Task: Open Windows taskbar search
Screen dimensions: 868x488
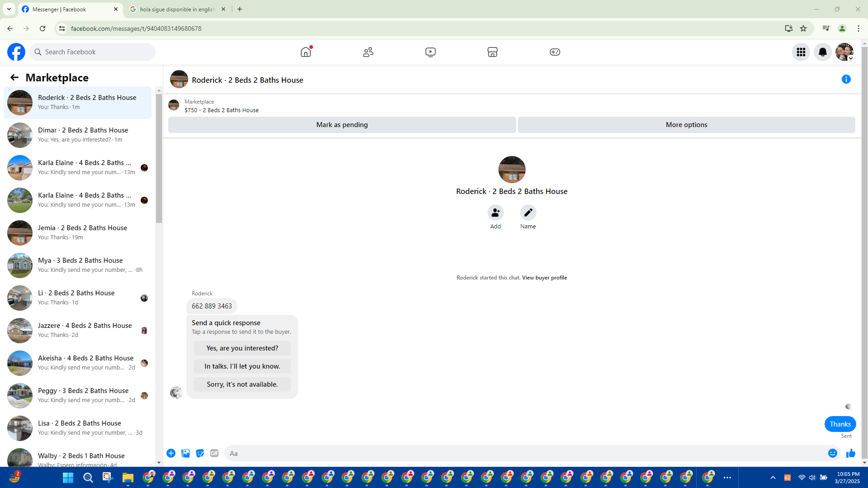Action: click(x=88, y=478)
